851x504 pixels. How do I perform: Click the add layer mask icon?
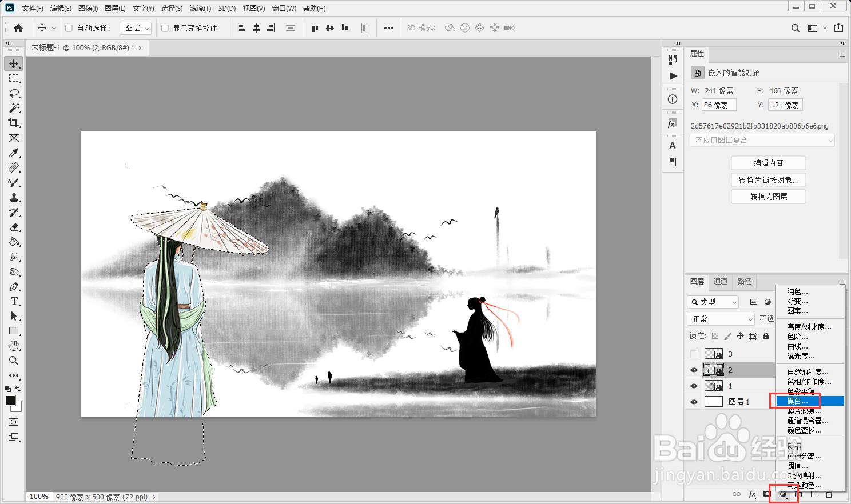(x=767, y=494)
